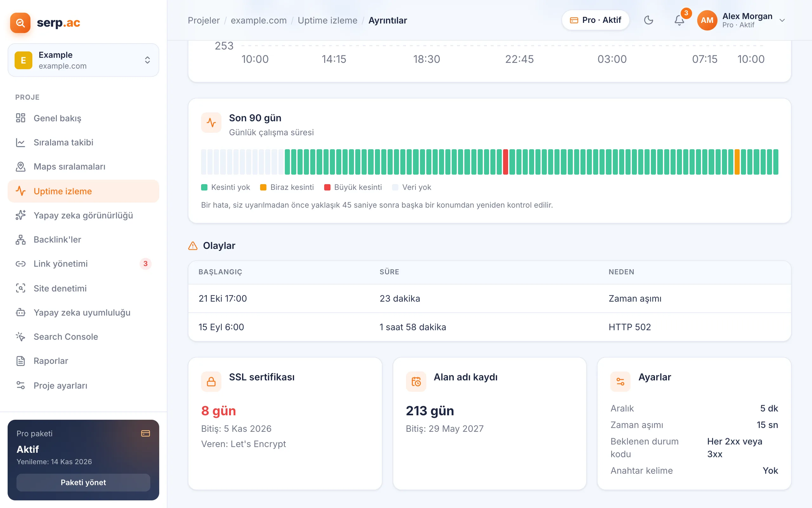Click the Backlink'ler network icon

21,239
